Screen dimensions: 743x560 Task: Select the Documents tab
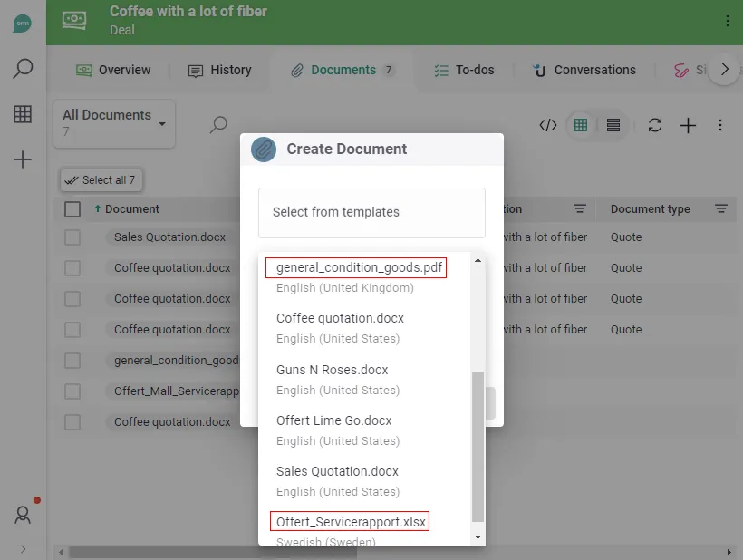point(343,70)
